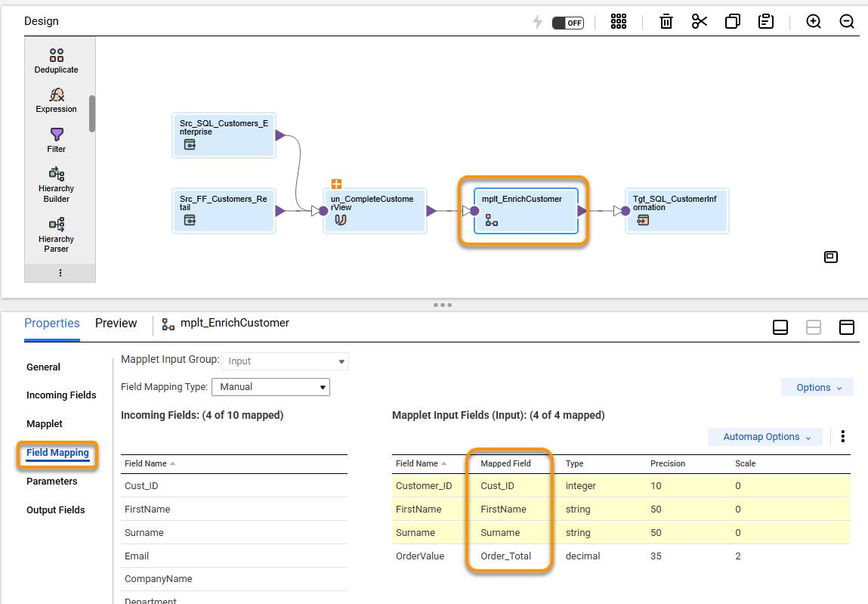Open the palette more options dots
This screenshot has height=604, width=868.
[60, 273]
